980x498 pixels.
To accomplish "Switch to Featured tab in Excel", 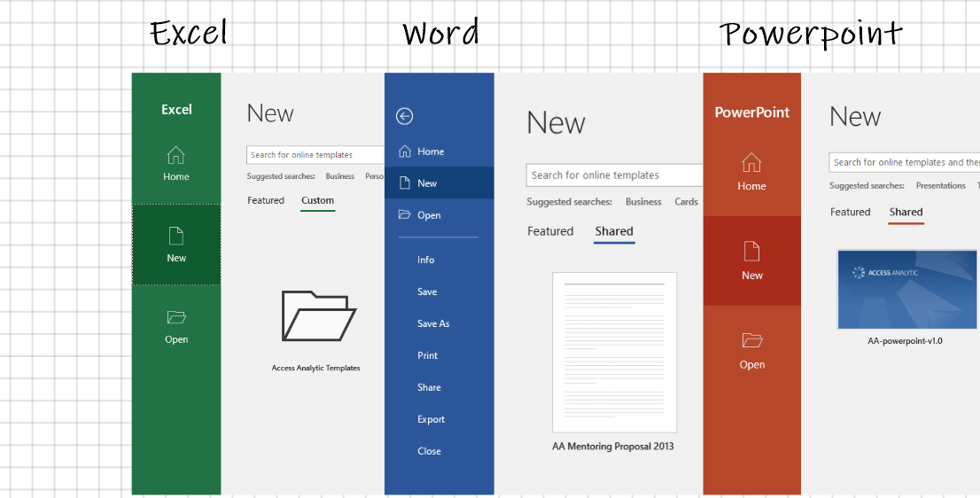I will (x=266, y=200).
